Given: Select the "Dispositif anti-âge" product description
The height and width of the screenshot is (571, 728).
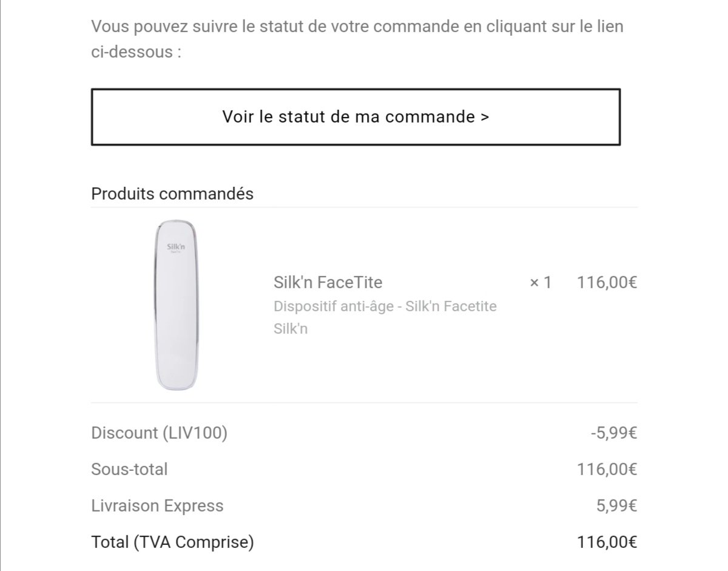Looking at the screenshot, I should coord(385,306).
